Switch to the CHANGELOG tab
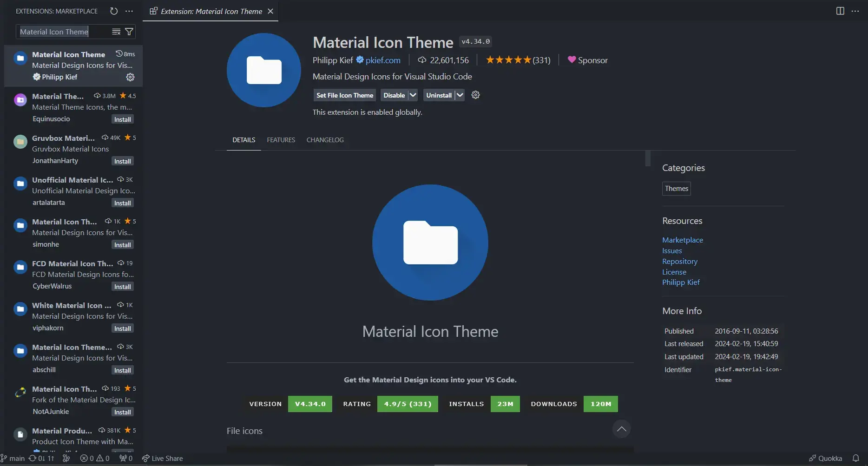The image size is (868, 466). [325, 140]
